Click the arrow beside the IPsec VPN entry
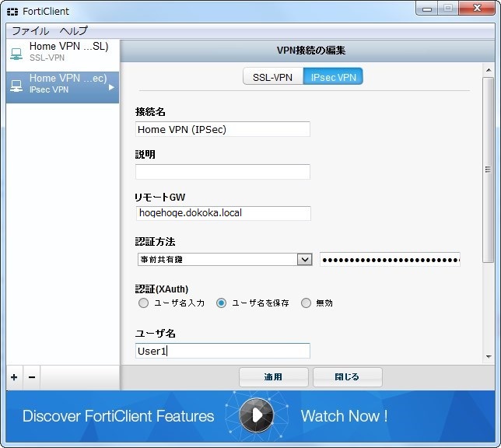The height and width of the screenshot is (448, 501). pyautogui.click(x=111, y=87)
